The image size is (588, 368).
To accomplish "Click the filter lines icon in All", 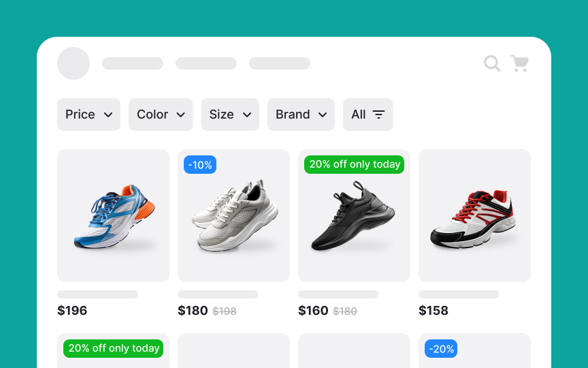I will tap(379, 114).
